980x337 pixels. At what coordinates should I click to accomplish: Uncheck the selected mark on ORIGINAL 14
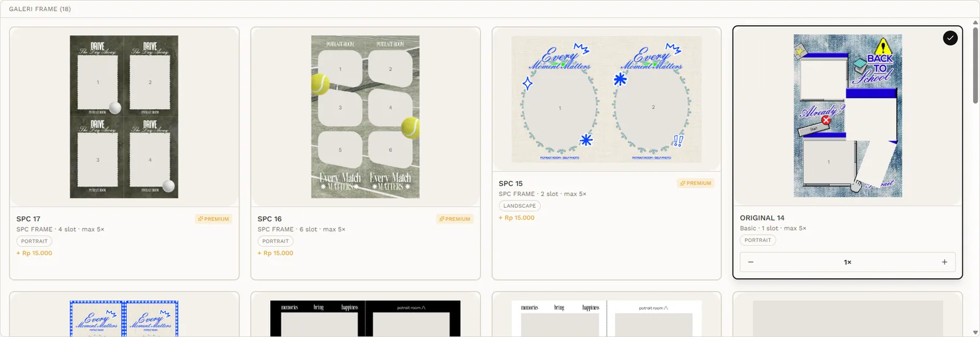(950, 38)
